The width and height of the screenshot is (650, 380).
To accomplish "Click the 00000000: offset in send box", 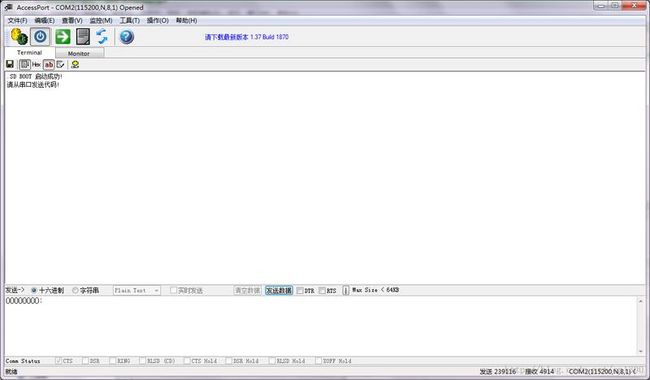I will 24,301.
